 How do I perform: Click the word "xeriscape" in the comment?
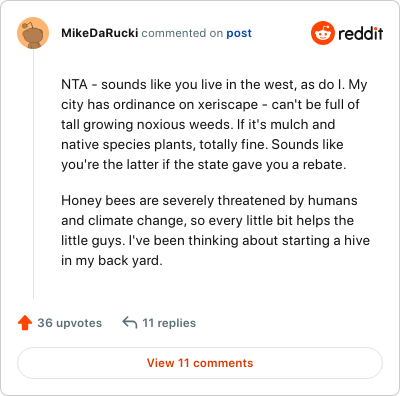pyautogui.click(x=228, y=105)
